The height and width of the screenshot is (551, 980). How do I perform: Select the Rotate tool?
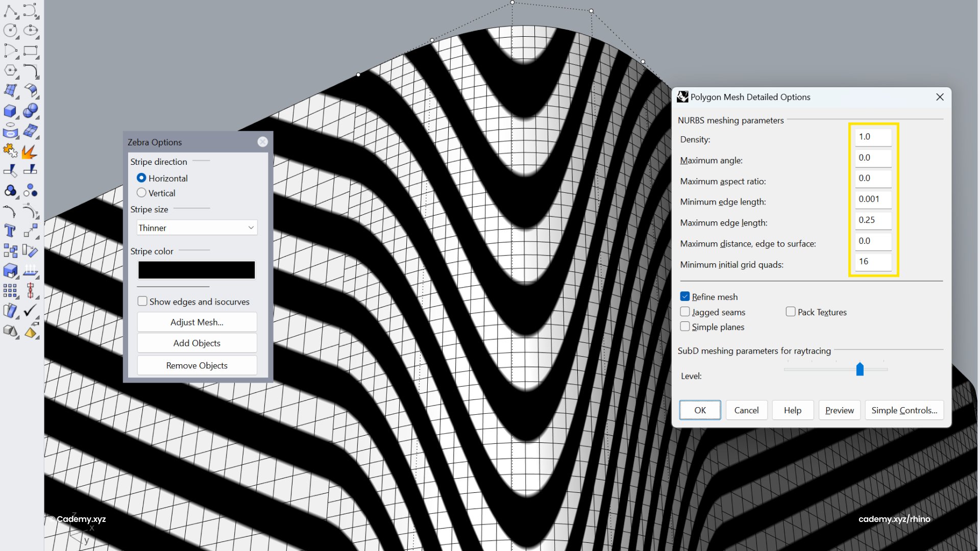click(31, 251)
